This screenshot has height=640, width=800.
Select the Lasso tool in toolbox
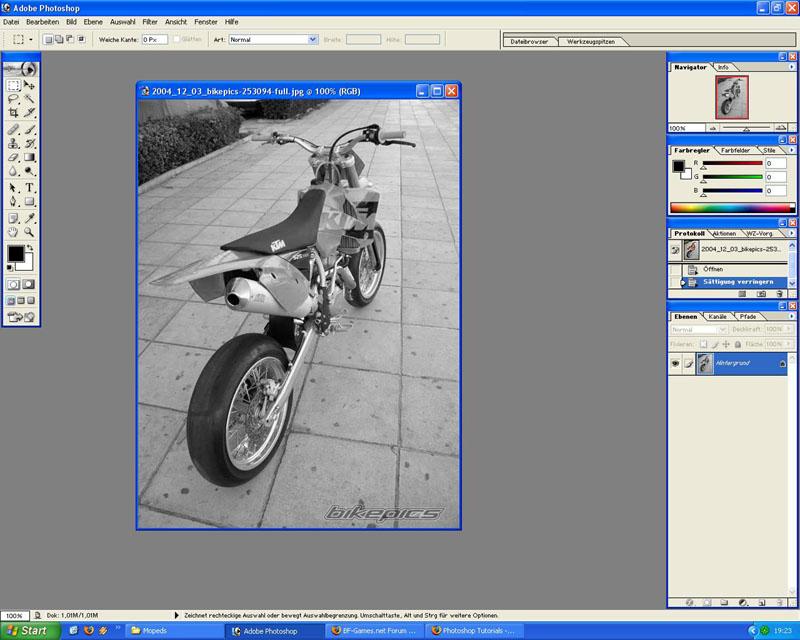pos(13,100)
